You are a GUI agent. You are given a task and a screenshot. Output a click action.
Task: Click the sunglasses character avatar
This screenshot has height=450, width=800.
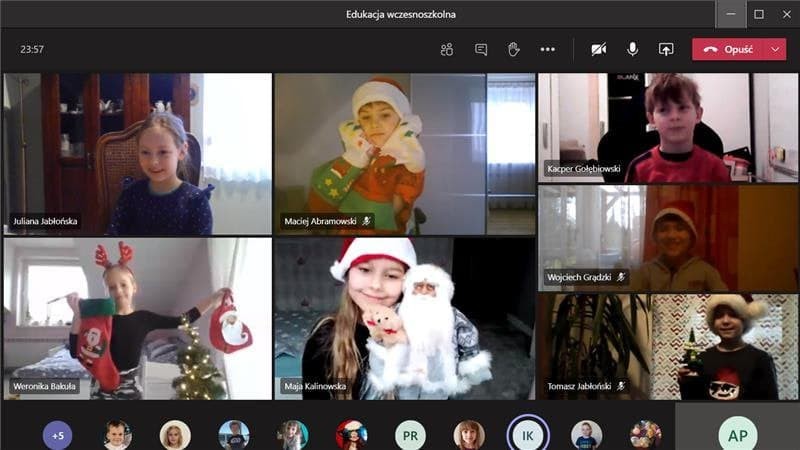[352, 435]
